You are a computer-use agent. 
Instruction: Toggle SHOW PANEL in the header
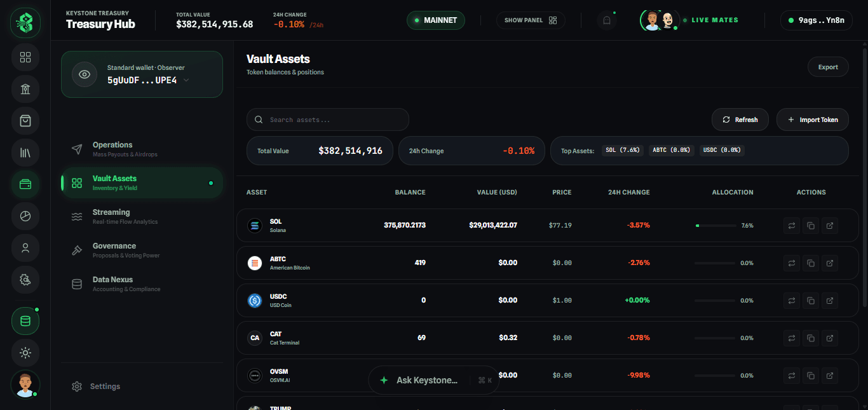click(x=531, y=20)
